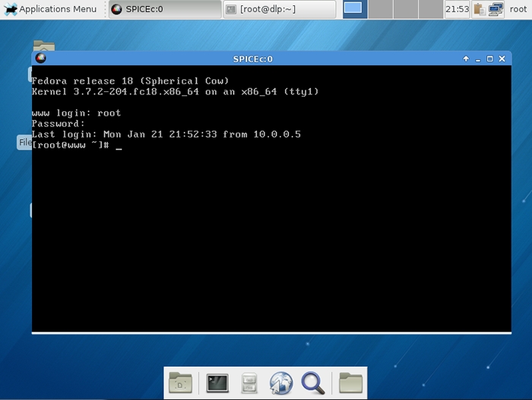Open the dock's right-hand folder icon
Screen dimensions: 532x400
click(351, 383)
